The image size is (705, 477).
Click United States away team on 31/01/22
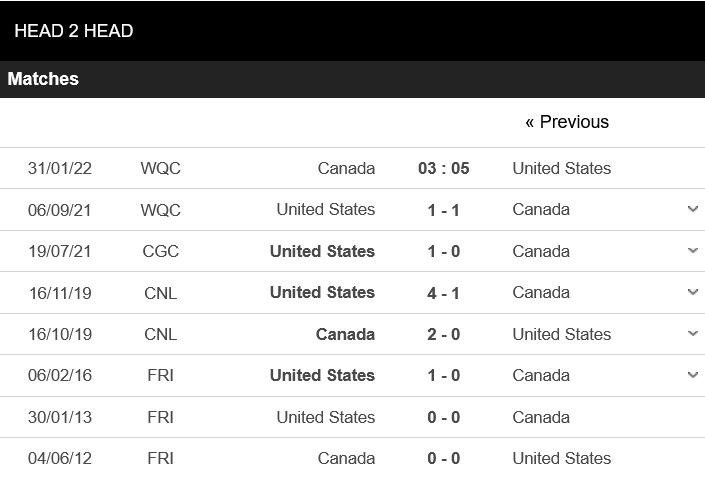tap(561, 168)
